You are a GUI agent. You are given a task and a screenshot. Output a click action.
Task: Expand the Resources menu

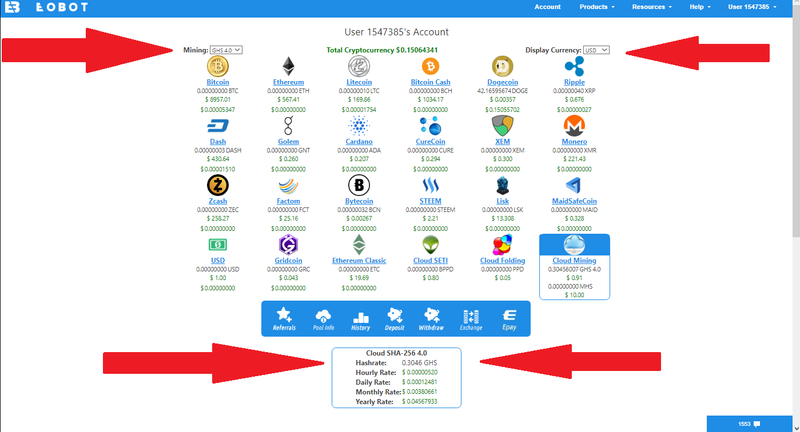pyautogui.click(x=652, y=7)
